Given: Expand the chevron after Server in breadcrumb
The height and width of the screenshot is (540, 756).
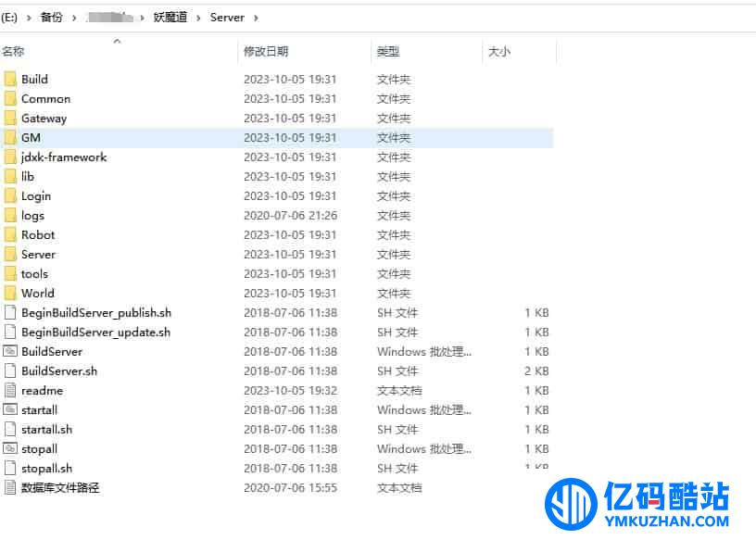Looking at the screenshot, I should (x=256, y=18).
